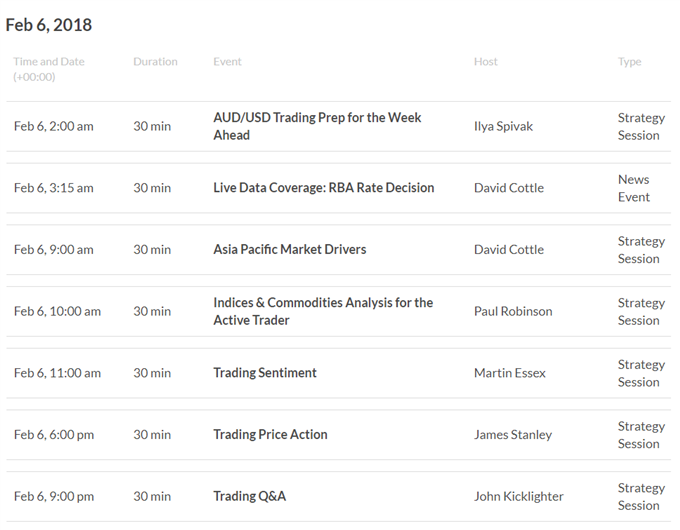
Task: Select host James Stanley
Action: click(513, 435)
